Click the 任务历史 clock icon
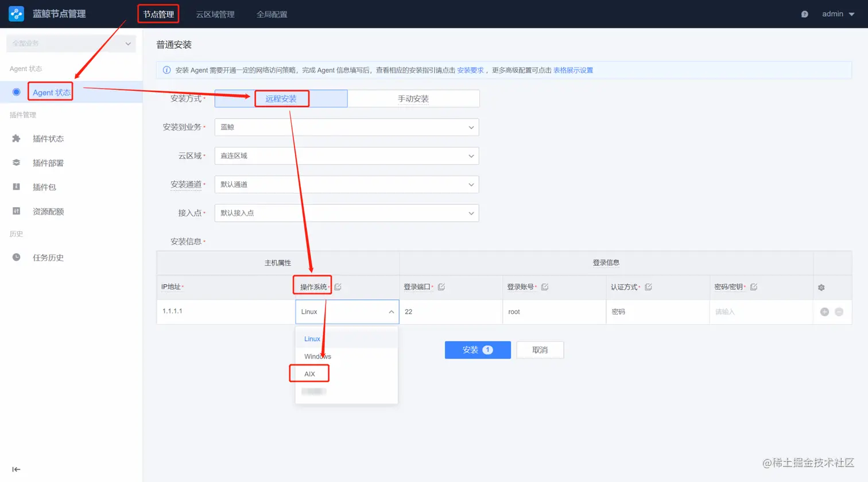This screenshot has width=868, height=482. pyautogui.click(x=16, y=258)
